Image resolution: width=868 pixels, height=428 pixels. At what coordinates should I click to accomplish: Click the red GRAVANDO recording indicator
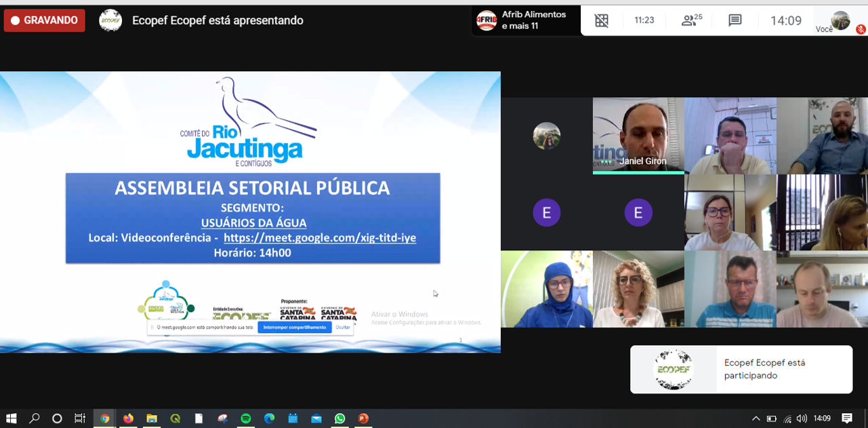coord(45,20)
